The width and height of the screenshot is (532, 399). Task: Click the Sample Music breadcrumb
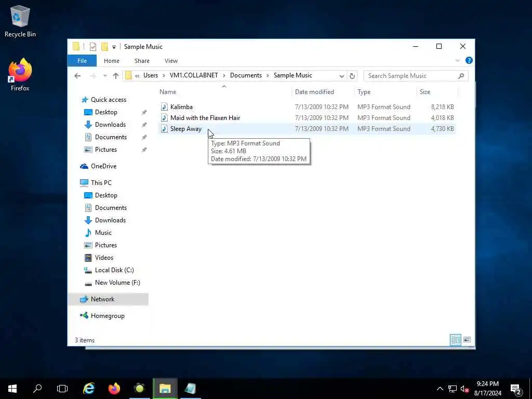292,75
